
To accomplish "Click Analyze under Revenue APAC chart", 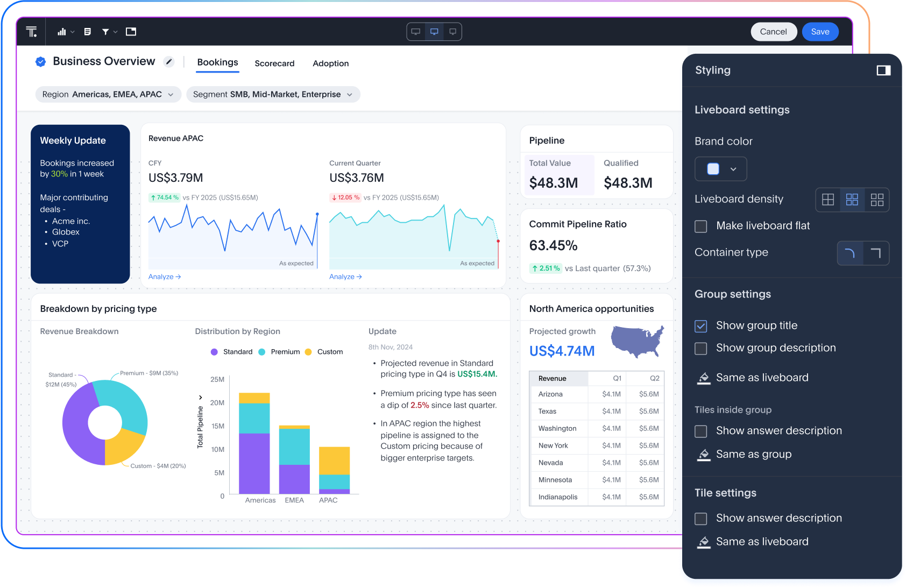I will click(164, 277).
